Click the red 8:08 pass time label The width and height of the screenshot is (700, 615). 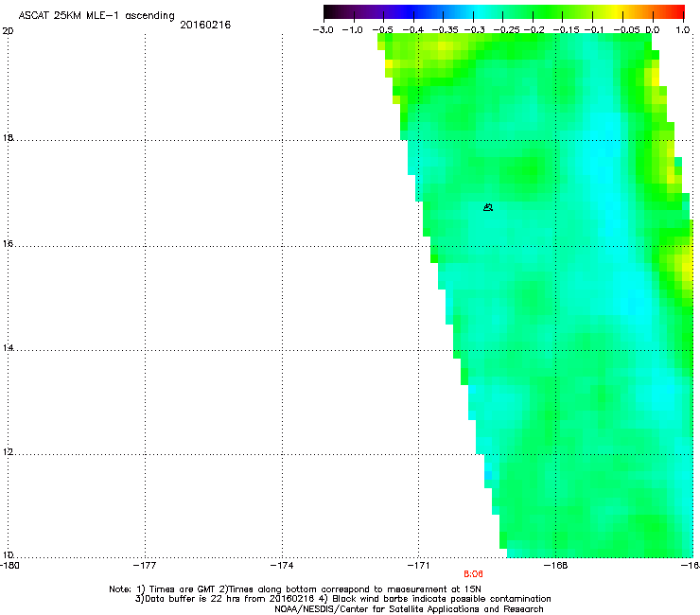click(x=473, y=574)
